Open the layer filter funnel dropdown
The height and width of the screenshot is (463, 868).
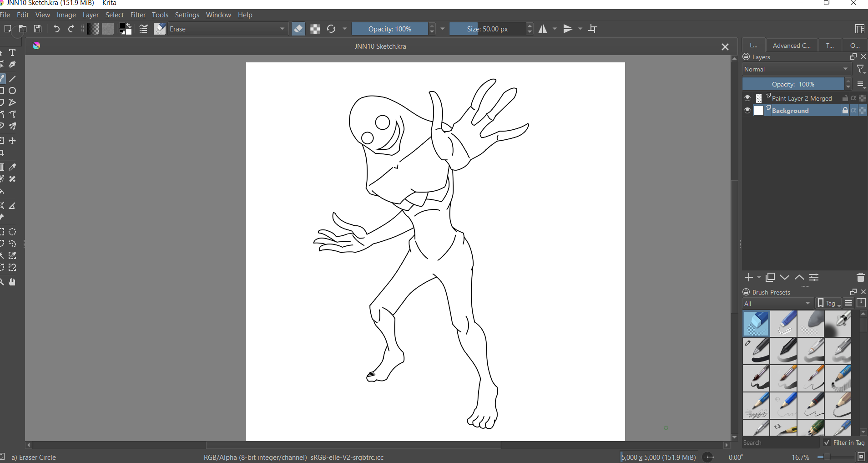[x=861, y=69]
